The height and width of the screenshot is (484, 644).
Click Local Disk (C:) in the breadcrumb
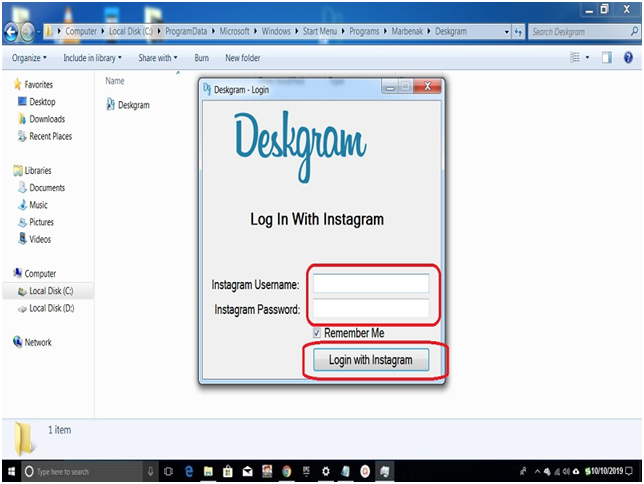(131, 31)
